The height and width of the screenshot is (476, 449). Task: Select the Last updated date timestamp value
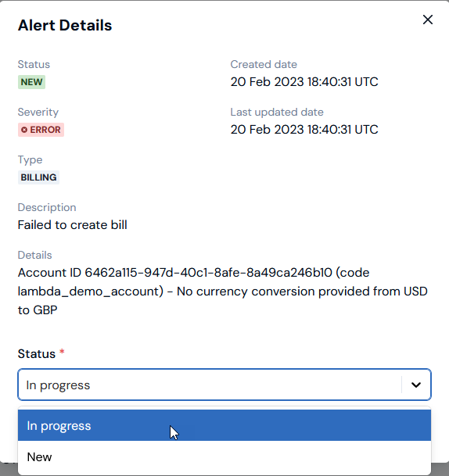coord(304,129)
